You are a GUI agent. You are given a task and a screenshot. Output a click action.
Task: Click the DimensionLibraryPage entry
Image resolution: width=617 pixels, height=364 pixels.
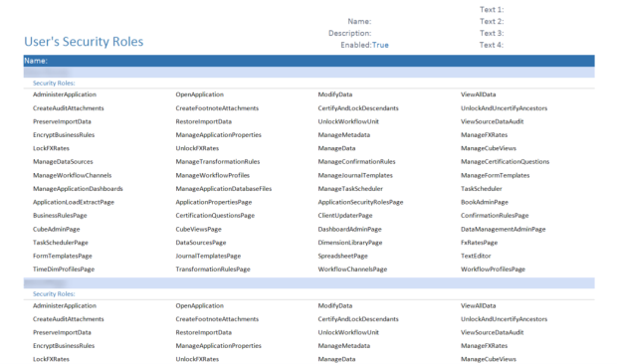350,243
